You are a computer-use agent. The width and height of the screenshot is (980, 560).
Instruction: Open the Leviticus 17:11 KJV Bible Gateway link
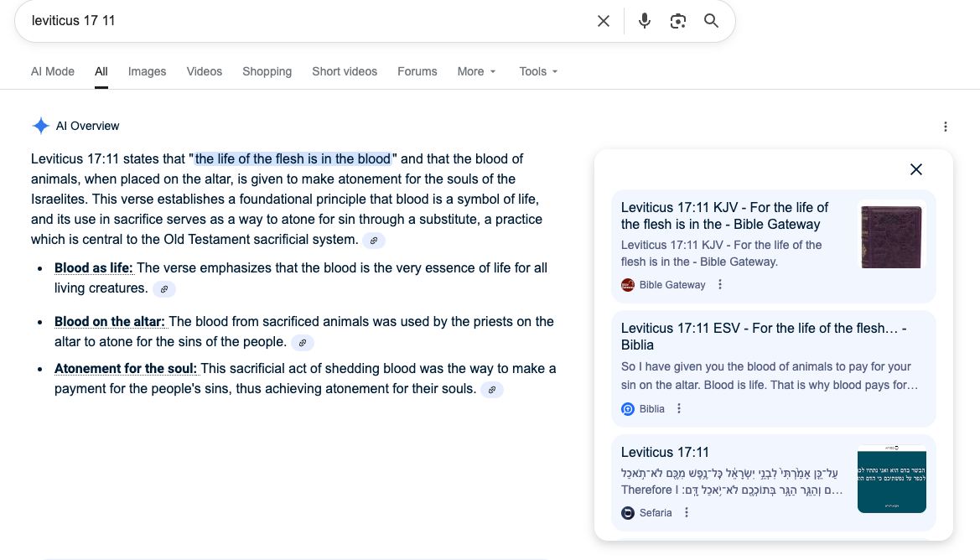(724, 216)
